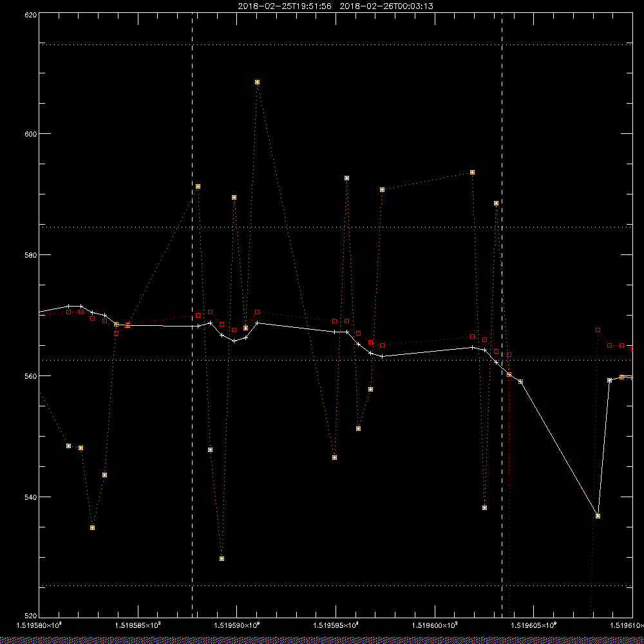Click the orange data point near 538 by right dashed line
Screen dimensions: 644x644
pyautogui.click(x=485, y=507)
